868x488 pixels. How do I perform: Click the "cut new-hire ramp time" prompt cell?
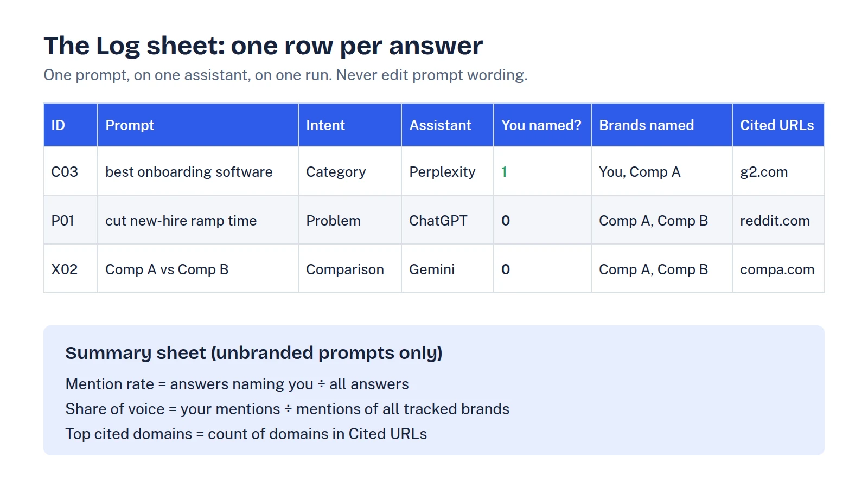(198, 220)
